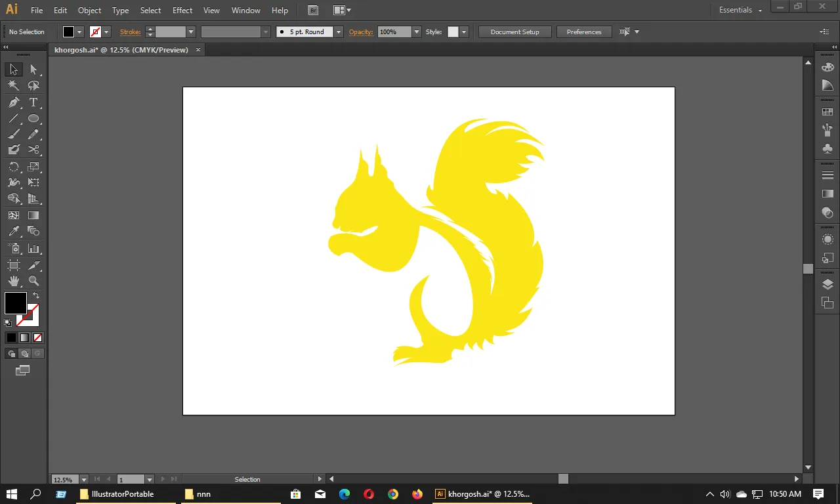The image size is (840, 504).
Task: Choose the Zoom magnifier tool
Action: 33,281
